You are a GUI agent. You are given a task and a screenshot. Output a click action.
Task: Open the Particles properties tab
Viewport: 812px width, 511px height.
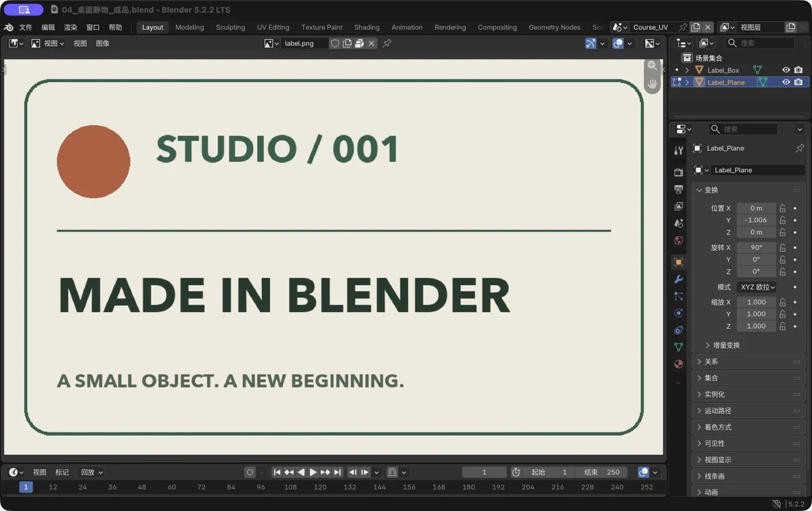coord(679,296)
